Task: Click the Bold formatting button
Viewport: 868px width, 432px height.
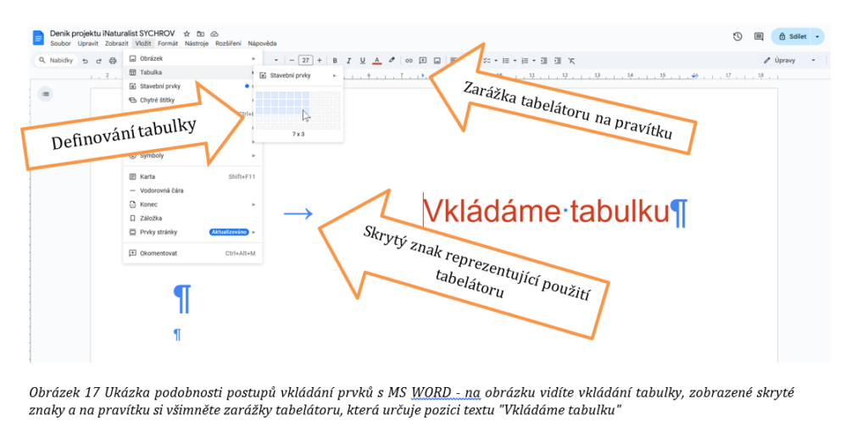Action: [x=335, y=60]
